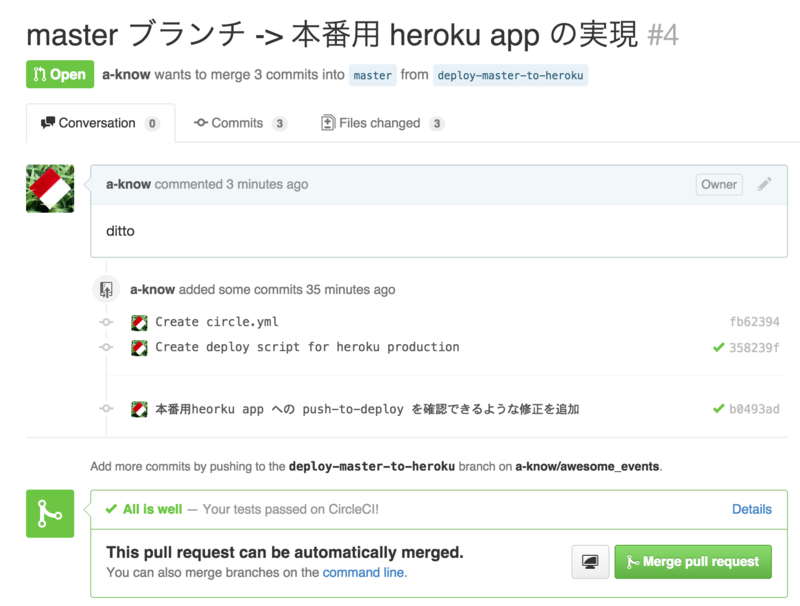Image resolution: width=800 pixels, height=606 pixels.
Task: Click commit node icon beside 本番用heorku commit
Action: tap(106, 408)
